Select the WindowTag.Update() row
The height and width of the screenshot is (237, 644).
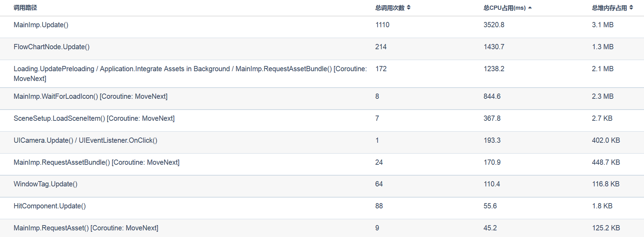[45, 184]
